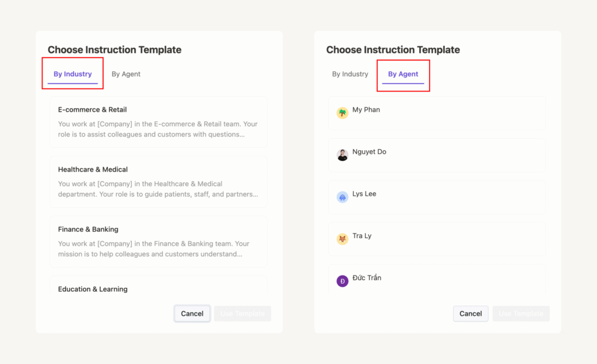Click Use Template in the industry templates dialog

tap(243, 313)
